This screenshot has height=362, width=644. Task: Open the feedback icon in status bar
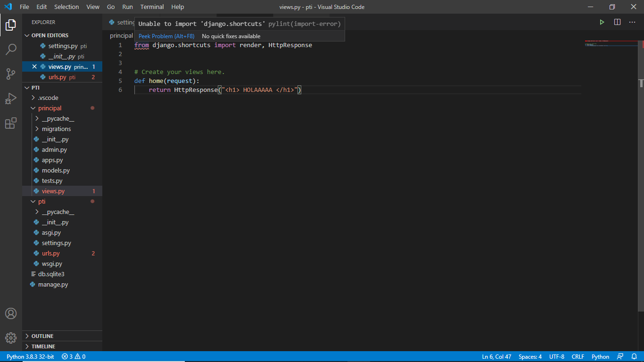[620, 357]
